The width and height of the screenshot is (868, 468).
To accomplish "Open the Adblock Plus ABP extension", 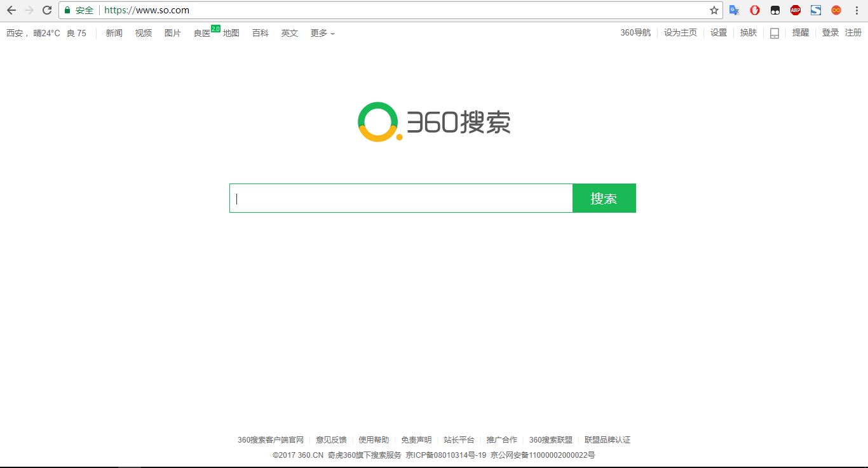I will tap(796, 10).
